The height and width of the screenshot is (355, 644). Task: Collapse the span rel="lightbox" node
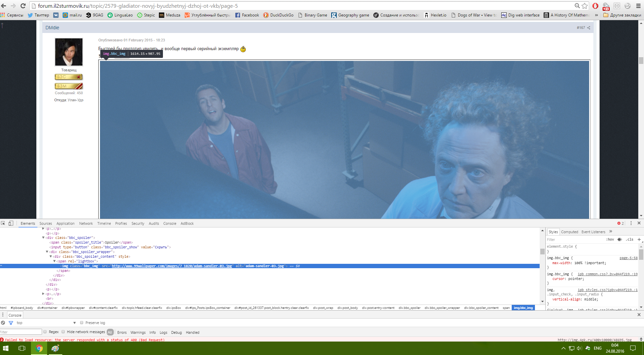coord(54,261)
